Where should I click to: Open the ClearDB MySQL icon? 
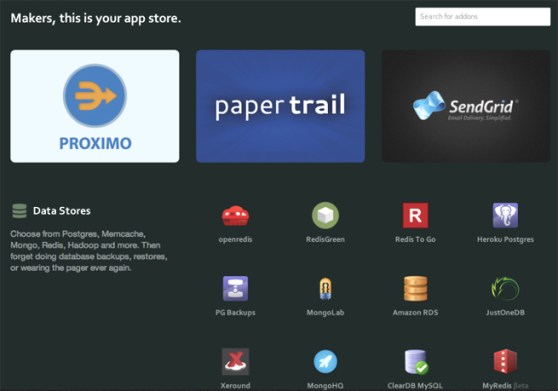416,362
